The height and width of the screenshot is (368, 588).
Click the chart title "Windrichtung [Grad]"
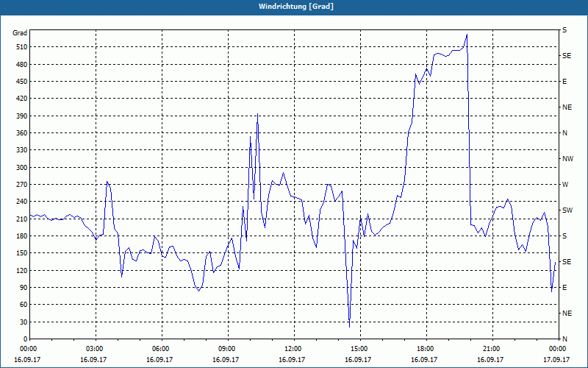point(296,7)
